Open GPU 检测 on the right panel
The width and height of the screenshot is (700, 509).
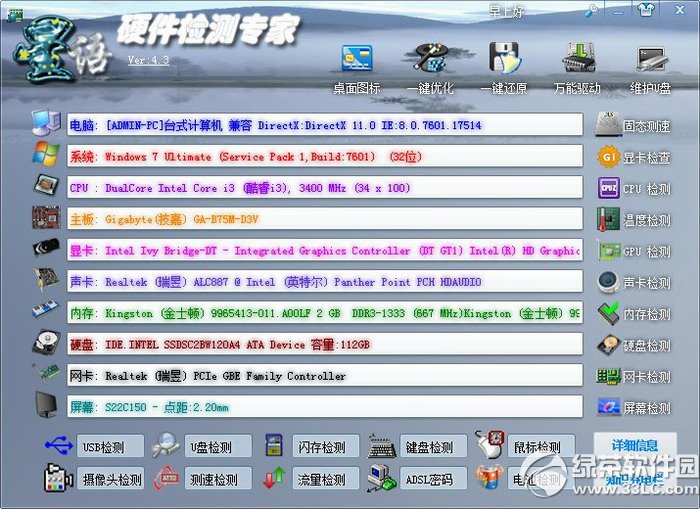(x=633, y=251)
